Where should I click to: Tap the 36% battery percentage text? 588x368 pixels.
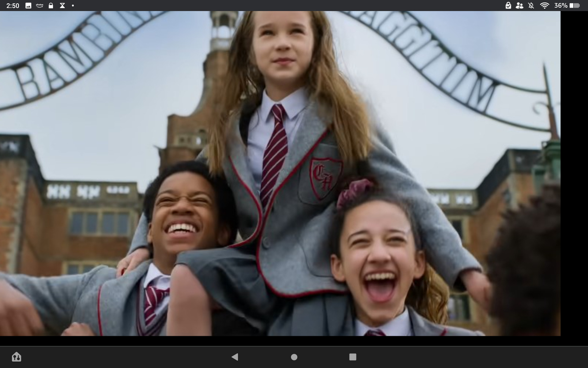[561, 6]
